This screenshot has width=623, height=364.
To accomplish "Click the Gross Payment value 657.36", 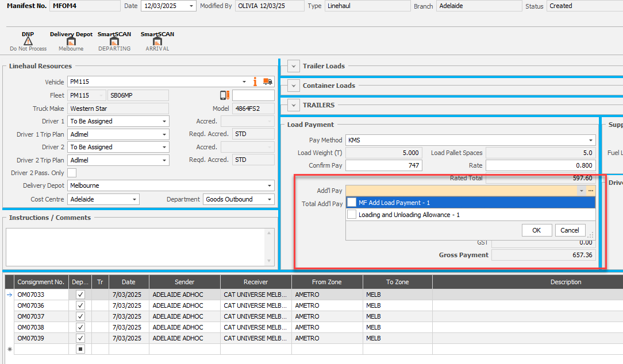I will (x=543, y=255).
